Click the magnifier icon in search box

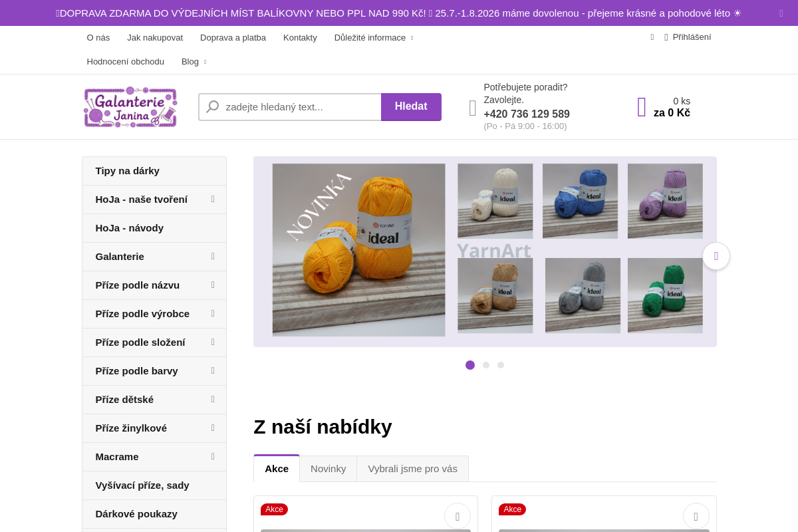213,106
